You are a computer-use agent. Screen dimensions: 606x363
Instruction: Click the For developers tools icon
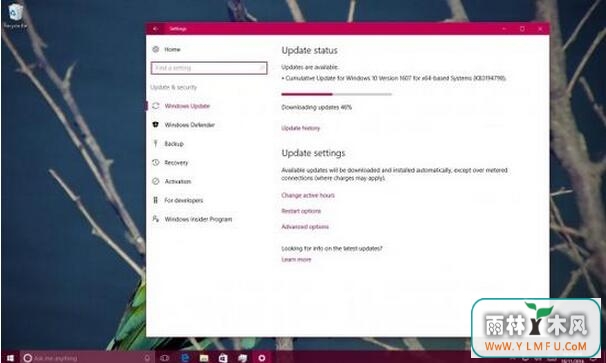coord(156,200)
